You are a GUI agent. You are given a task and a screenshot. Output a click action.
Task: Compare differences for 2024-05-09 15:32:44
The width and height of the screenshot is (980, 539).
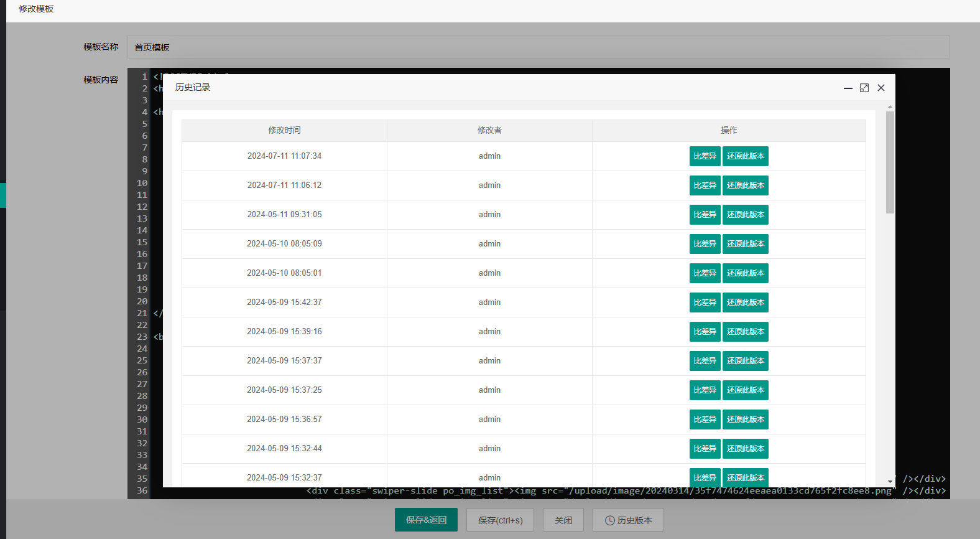(x=705, y=449)
